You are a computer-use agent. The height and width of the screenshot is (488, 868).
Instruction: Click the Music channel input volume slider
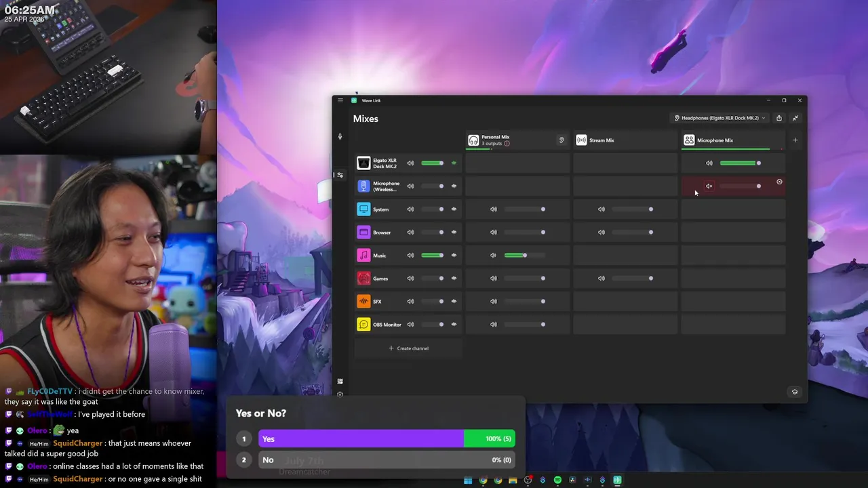pos(433,256)
